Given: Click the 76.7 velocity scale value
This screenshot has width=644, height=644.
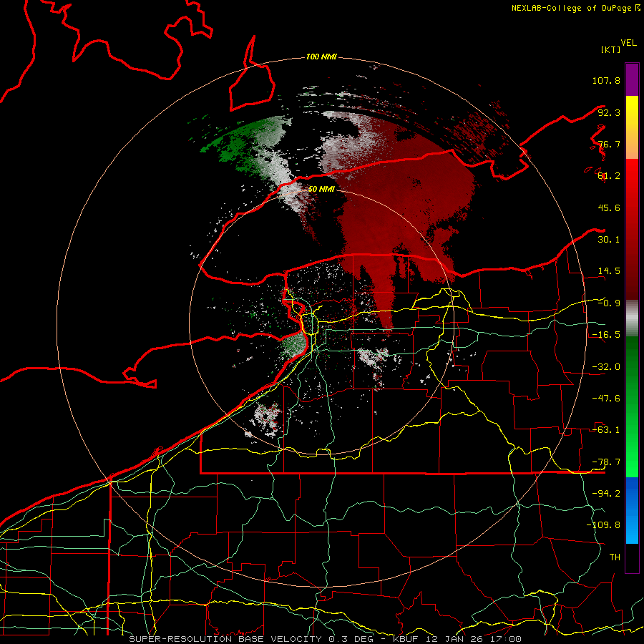Looking at the screenshot, I should tap(609, 144).
